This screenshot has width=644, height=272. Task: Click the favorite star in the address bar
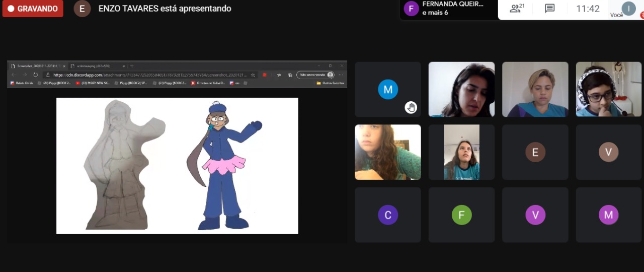(x=253, y=75)
